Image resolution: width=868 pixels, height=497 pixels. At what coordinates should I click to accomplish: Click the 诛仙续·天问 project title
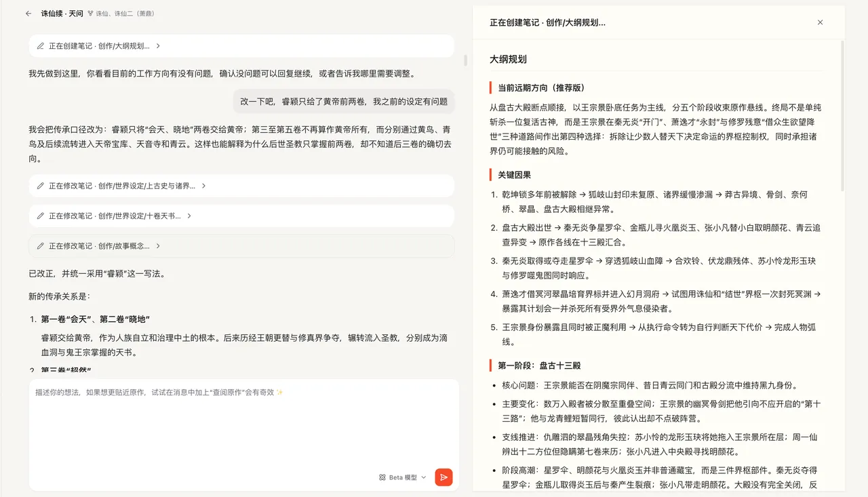[62, 13]
